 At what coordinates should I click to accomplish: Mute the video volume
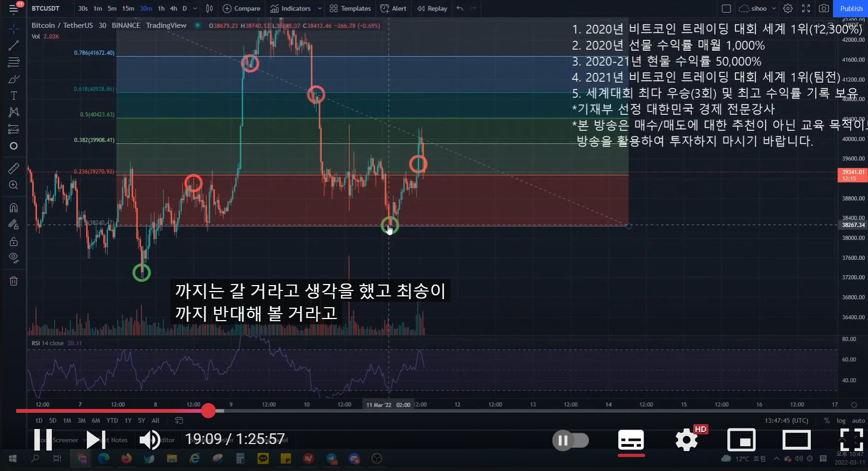coord(149,440)
